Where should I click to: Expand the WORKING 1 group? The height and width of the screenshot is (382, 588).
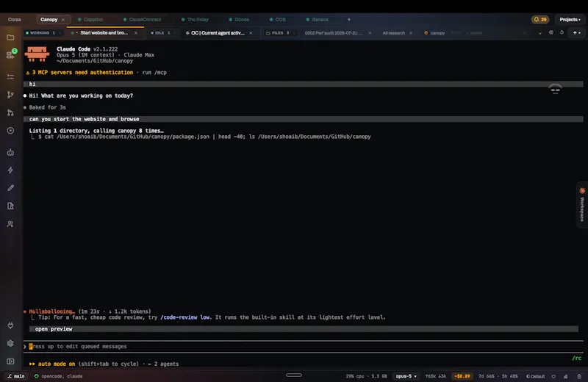click(43, 33)
